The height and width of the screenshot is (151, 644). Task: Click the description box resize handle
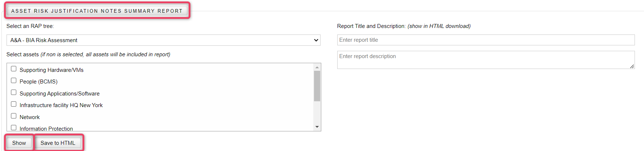[632, 66]
